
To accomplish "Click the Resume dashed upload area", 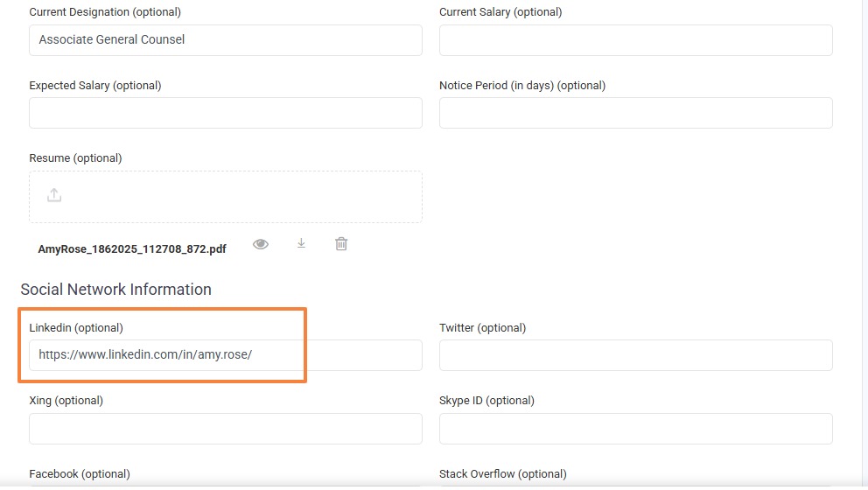I will coord(226,197).
